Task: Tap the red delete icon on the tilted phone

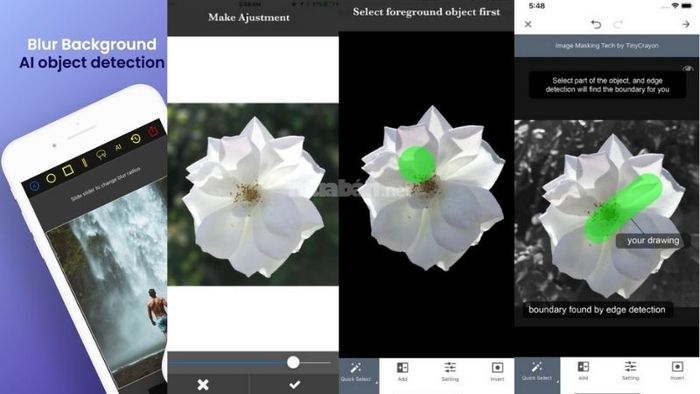Action: 153,131
